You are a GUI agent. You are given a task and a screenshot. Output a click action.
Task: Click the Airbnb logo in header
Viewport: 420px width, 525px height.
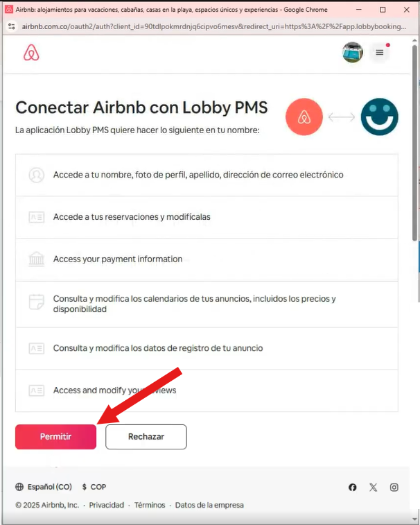31,53
